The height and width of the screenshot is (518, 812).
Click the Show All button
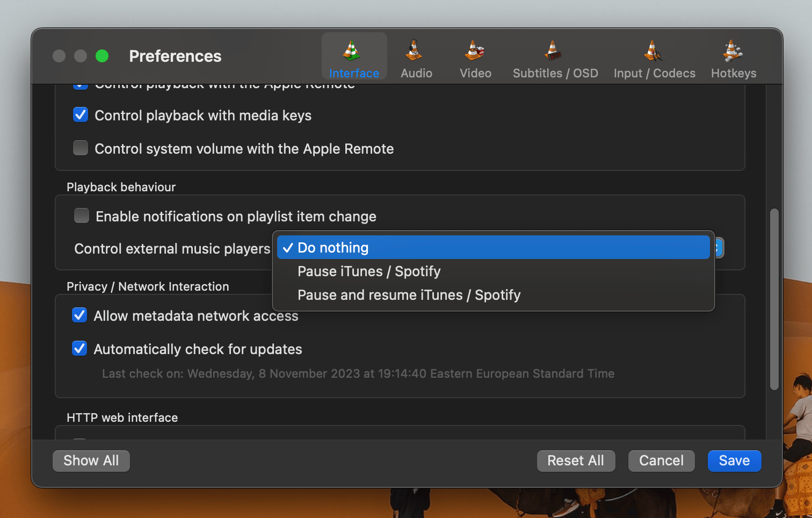pos(91,461)
